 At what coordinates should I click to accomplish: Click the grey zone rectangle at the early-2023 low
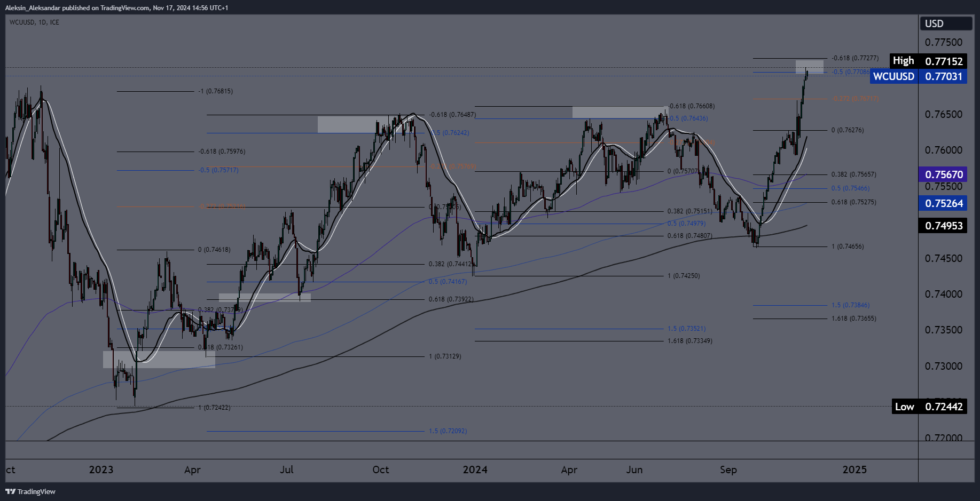[159, 359]
